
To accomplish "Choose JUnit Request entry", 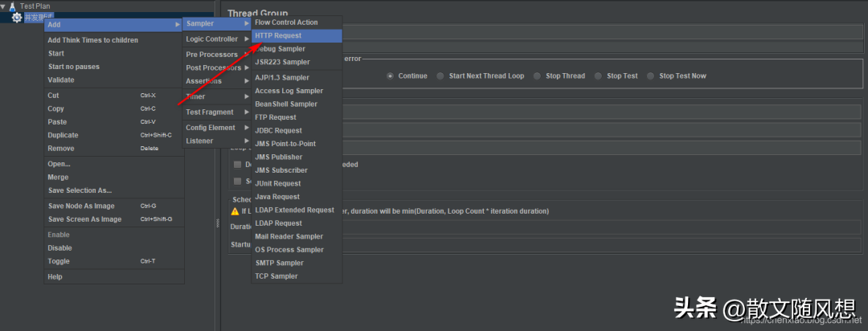I will pyautogui.click(x=297, y=184).
